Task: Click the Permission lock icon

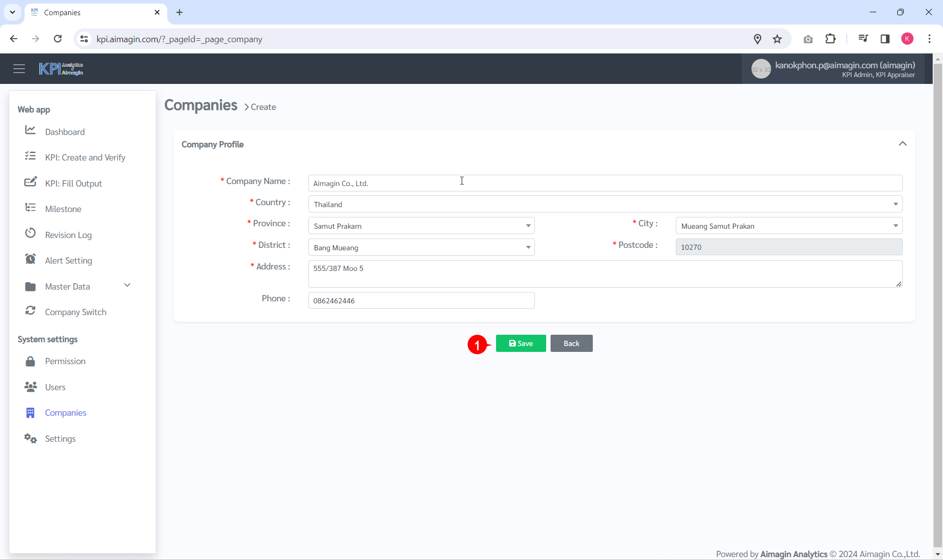Action: coord(30,361)
